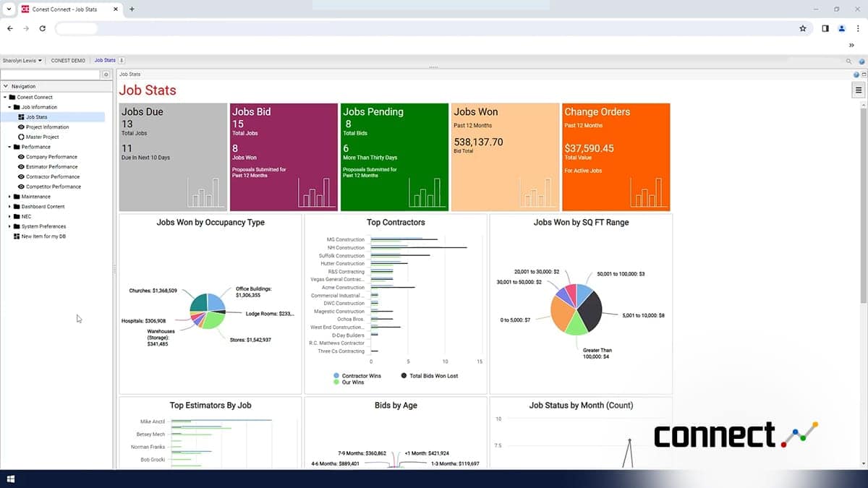Click the Churches: $1,368,509 pie label

point(153,291)
